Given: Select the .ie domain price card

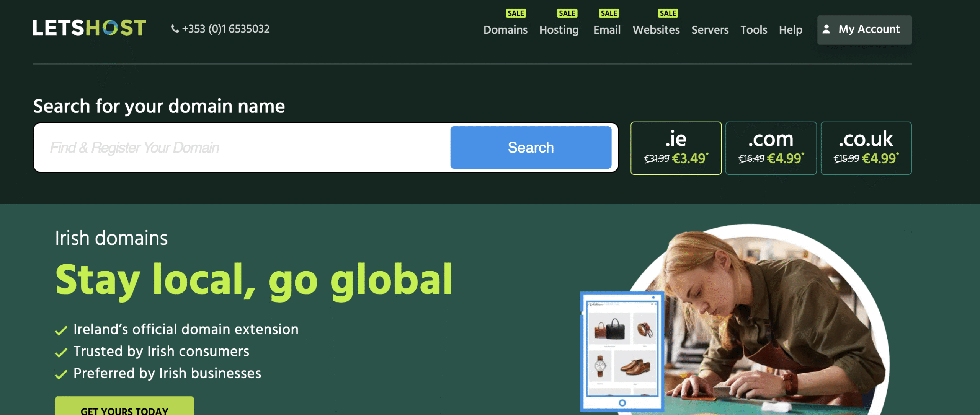Looking at the screenshot, I should [x=676, y=148].
